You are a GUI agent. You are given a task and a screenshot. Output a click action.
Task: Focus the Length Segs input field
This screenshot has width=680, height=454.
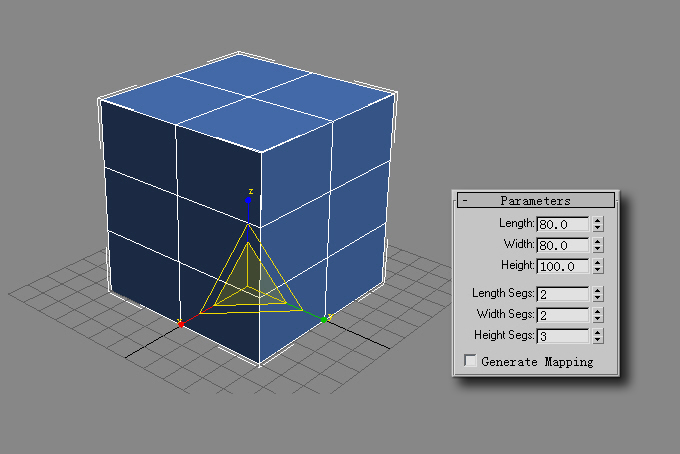[x=563, y=294]
